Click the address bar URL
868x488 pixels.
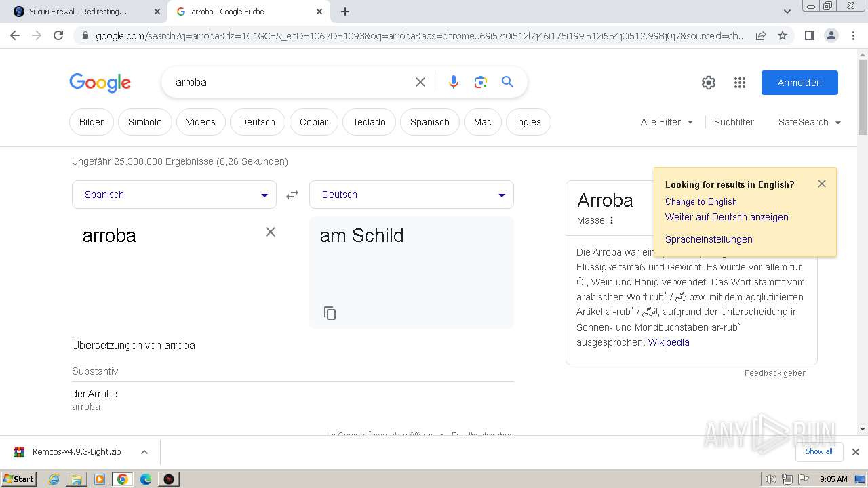click(x=420, y=35)
